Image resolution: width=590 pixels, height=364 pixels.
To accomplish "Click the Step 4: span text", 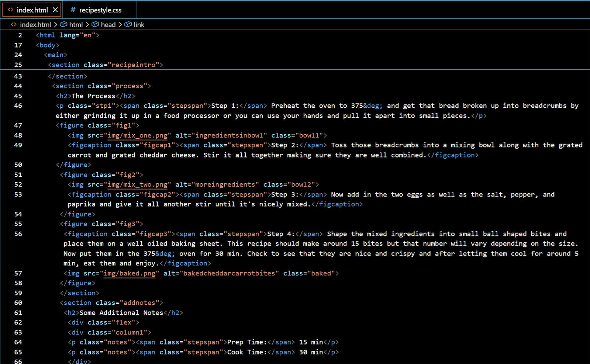I will [281, 234].
